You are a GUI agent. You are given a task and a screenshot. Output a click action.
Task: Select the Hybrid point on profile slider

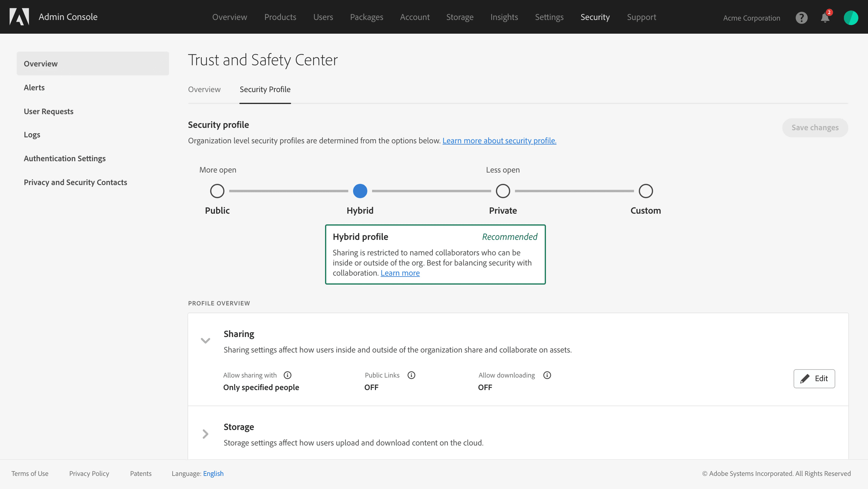pyautogui.click(x=360, y=191)
